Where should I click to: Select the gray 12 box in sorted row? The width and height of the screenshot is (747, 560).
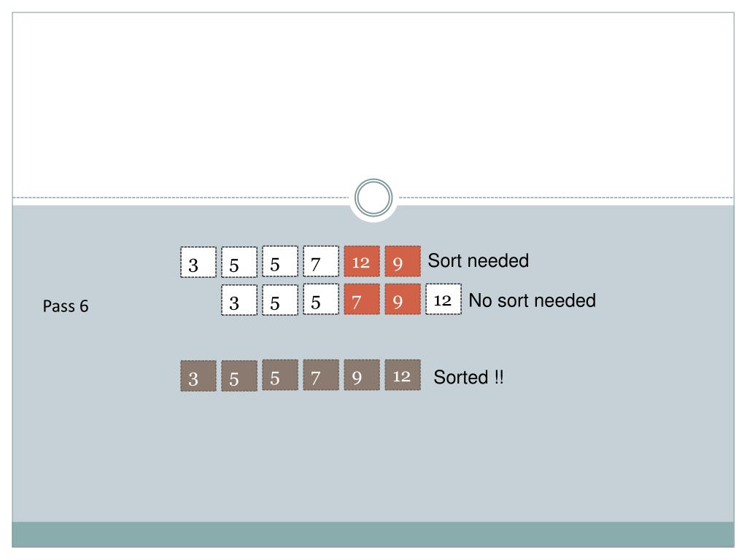click(x=403, y=375)
